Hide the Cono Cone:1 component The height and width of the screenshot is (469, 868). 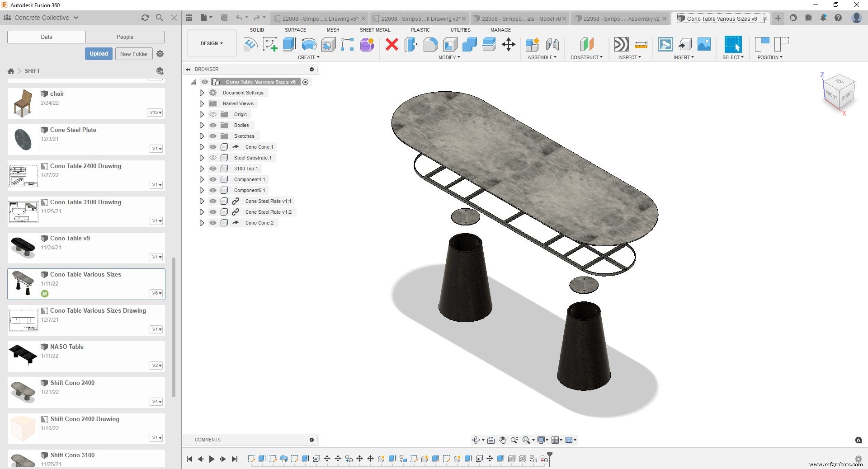(x=213, y=147)
